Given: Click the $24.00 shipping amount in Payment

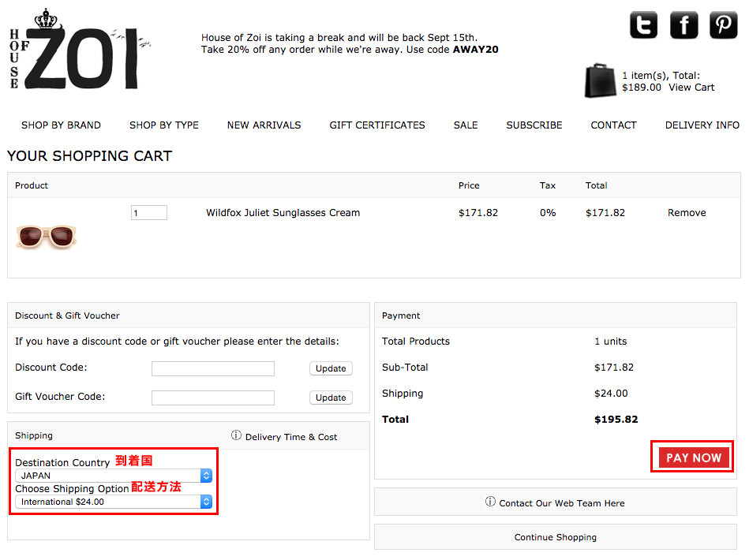Looking at the screenshot, I should coord(611,394).
